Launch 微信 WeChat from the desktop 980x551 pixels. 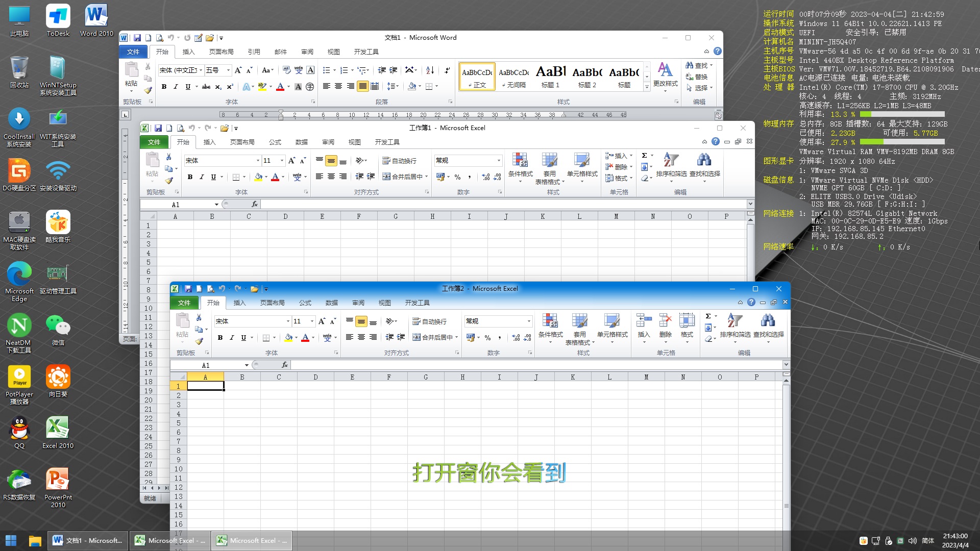click(58, 330)
